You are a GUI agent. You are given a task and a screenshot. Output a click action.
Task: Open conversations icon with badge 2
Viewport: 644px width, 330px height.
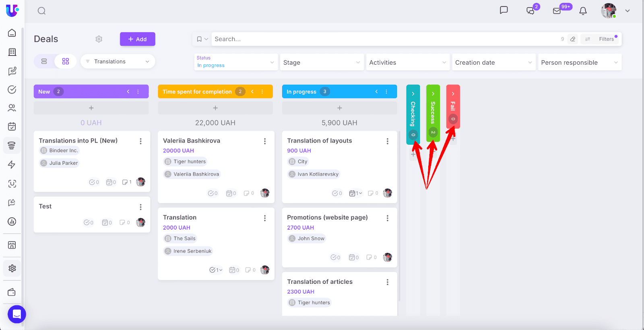coord(530,11)
